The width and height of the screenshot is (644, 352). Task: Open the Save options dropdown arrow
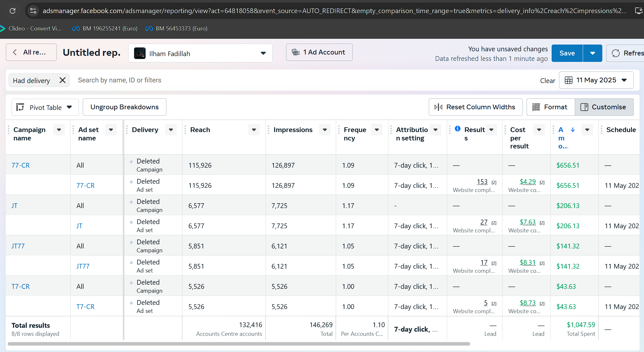(592, 53)
